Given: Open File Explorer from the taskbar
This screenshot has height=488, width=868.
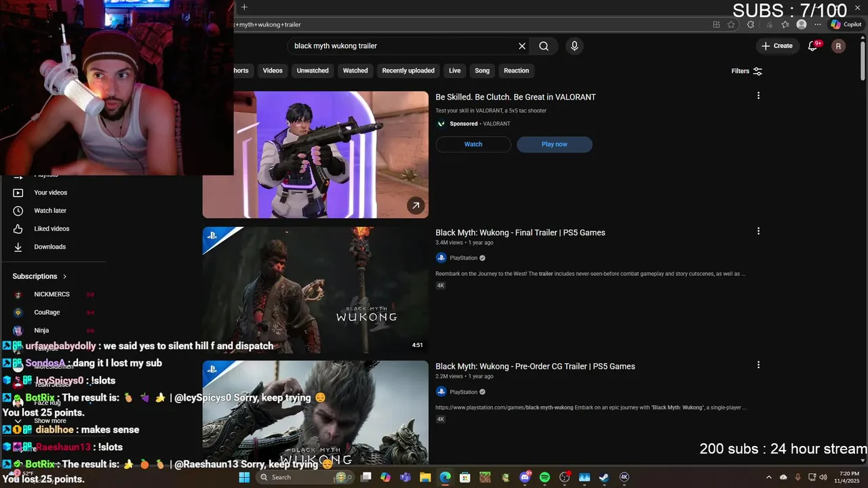Looking at the screenshot, I should (425, 477).
